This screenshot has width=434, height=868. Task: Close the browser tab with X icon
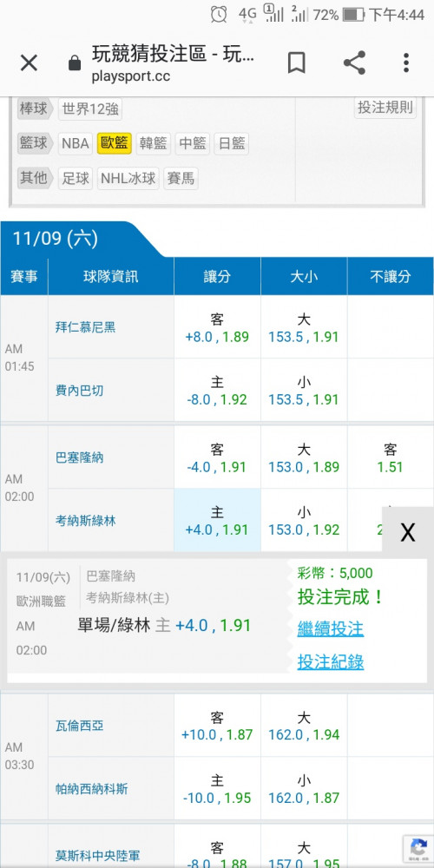click(x=29, y=63)
